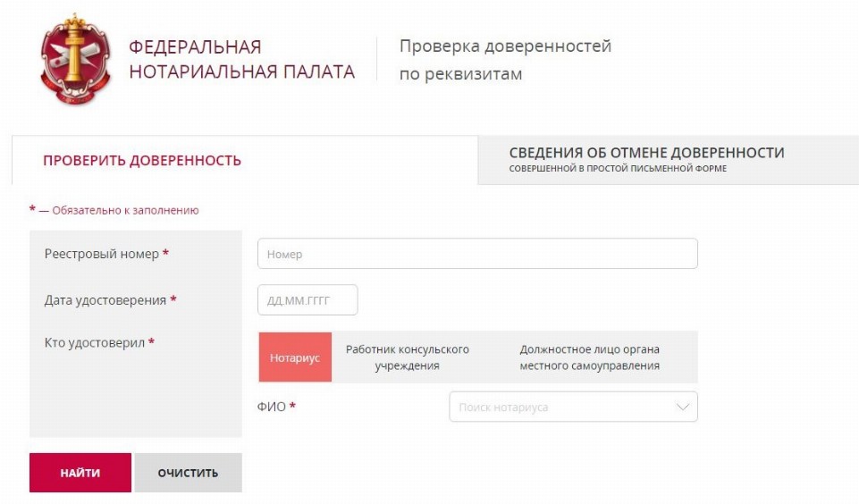Image resolution: width=859 pixels, height=504 pixels.
Task: Click ФЕДЕРАЛЬНАЯ НОТАРИАЛЬНАЯ ПАЛАТА title text
Action: (x=241, y=60)
